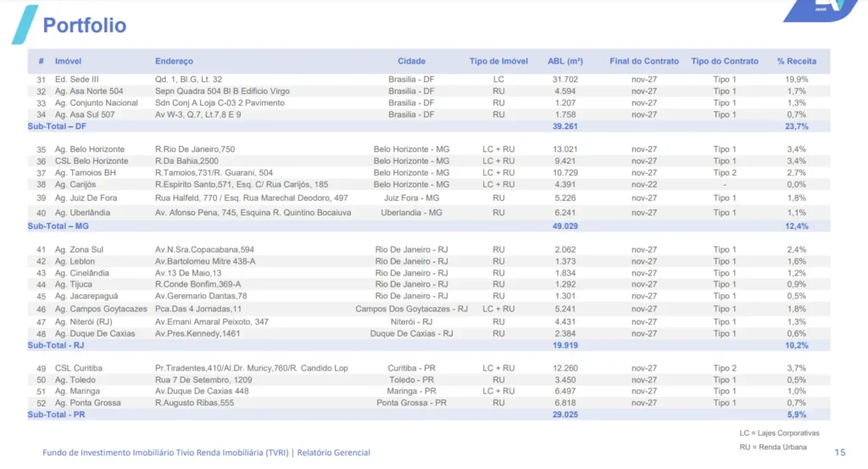The height and width of the screenshot is (469, 868).
Task: Click the Ag. Toledo property name
Action: [x=75, y=380]
